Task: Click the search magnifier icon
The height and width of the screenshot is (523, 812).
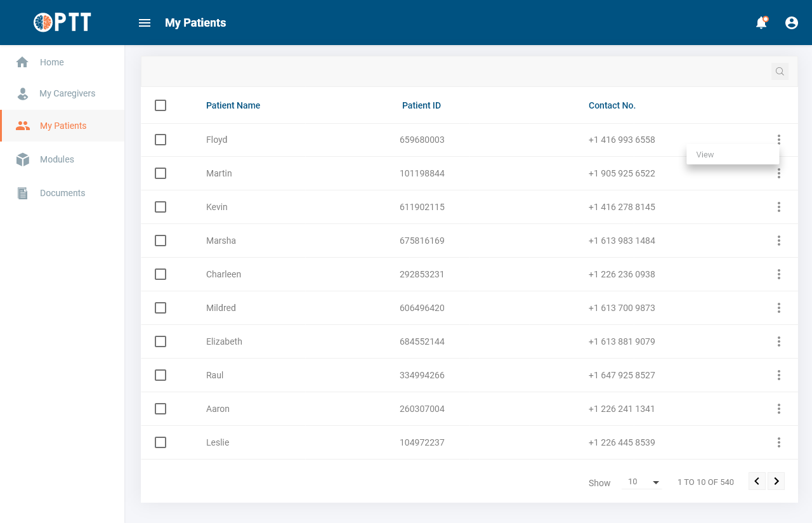Action: 780,72
